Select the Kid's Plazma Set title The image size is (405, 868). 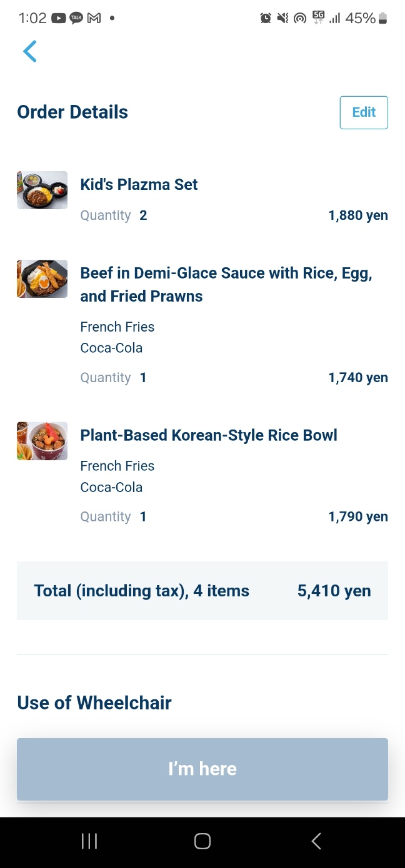click(x=139, y=184)
